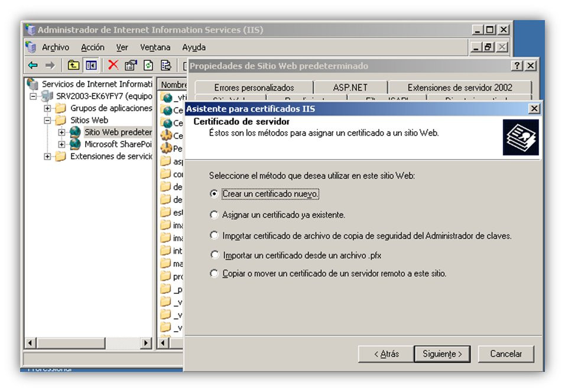
Task: Click left arrow of the tree pane scrollbar
Action: 30,342
